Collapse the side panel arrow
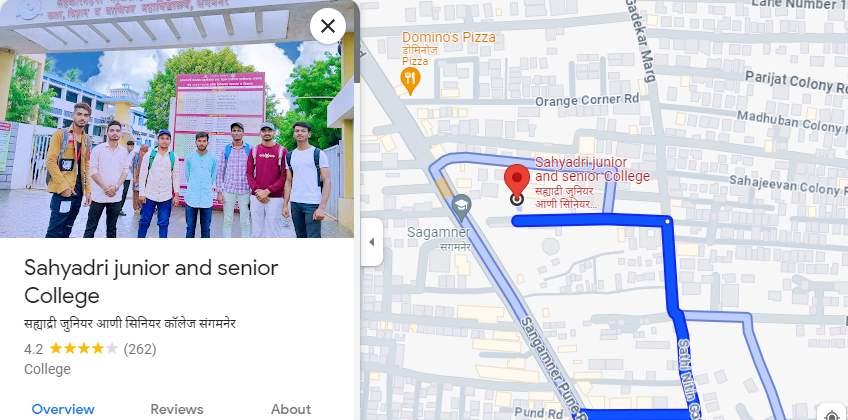 point(372,242)
